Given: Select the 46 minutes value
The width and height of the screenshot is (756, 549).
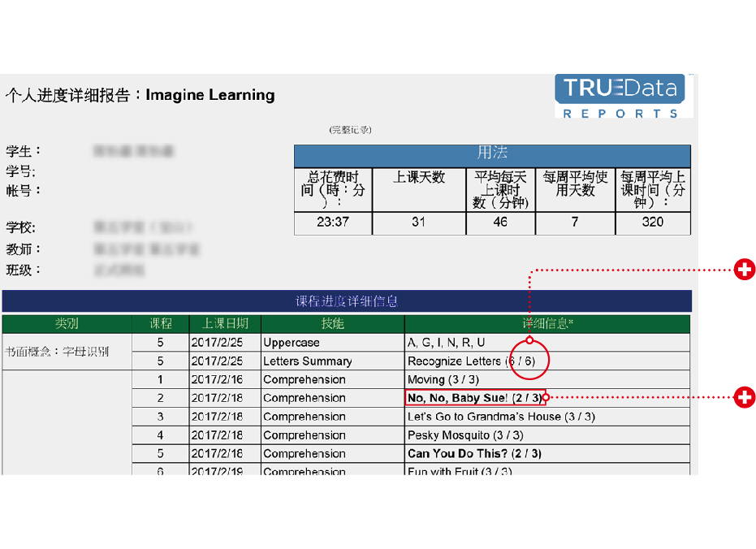Looking at the screenshot, I should point(500,223).
